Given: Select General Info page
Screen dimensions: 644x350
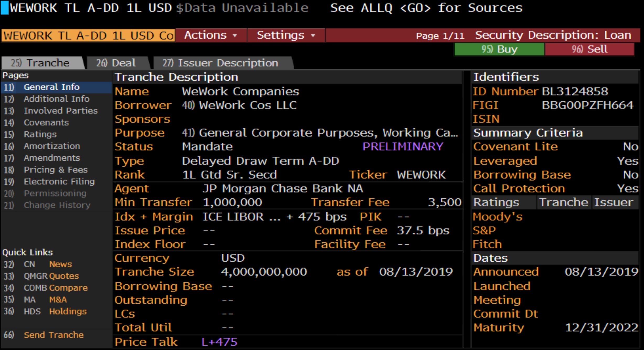Looking at the screenshot, I should pyautogui.click(x=56, y=87).
